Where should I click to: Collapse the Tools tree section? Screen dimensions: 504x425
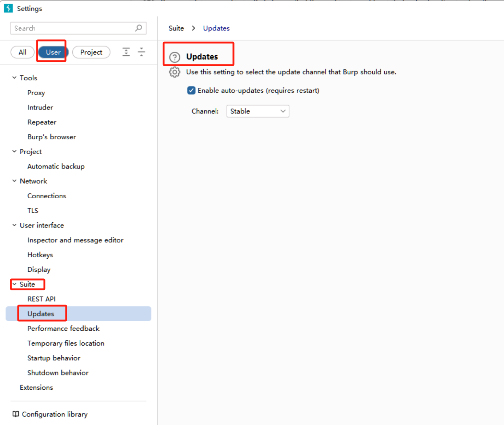pos(15,78)
